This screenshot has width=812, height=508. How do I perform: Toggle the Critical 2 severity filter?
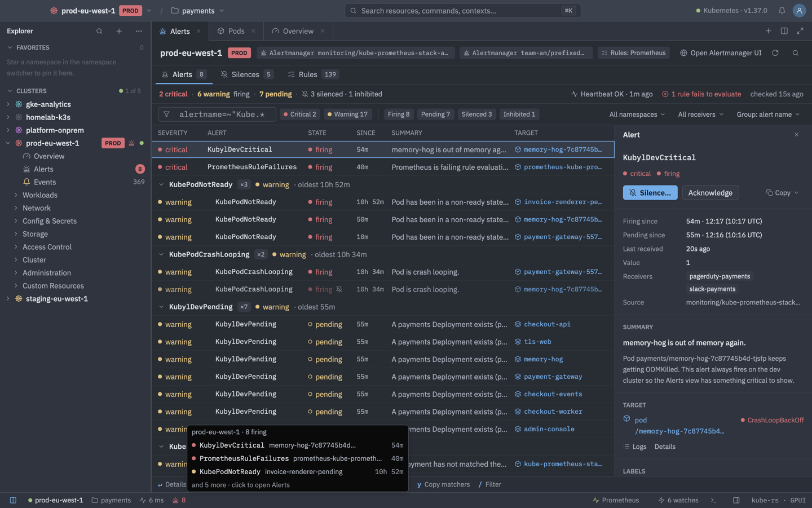[300, 114]
